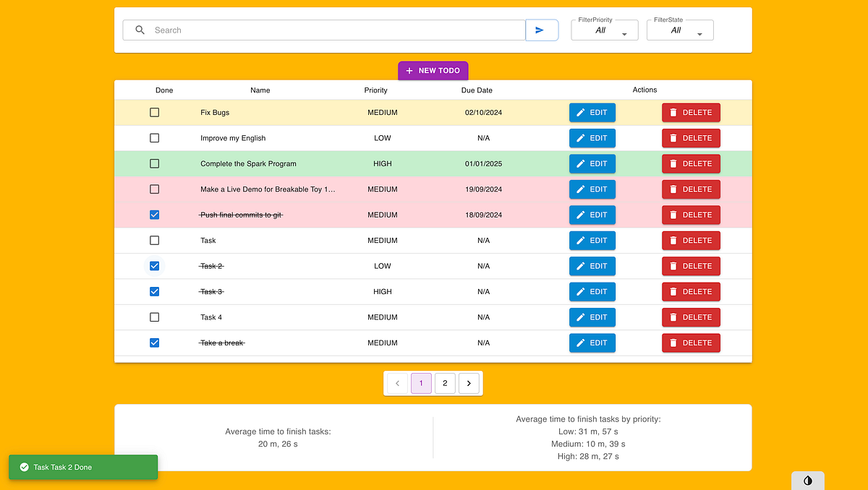Check the Task 4 done box

pos(154,317)
